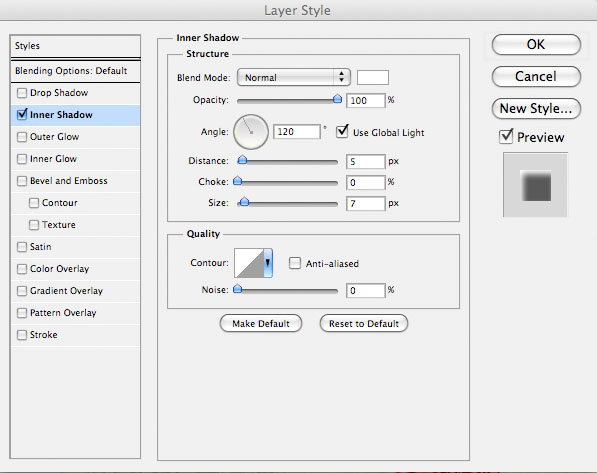Click the Angle value field

click(x=297, y=132)
